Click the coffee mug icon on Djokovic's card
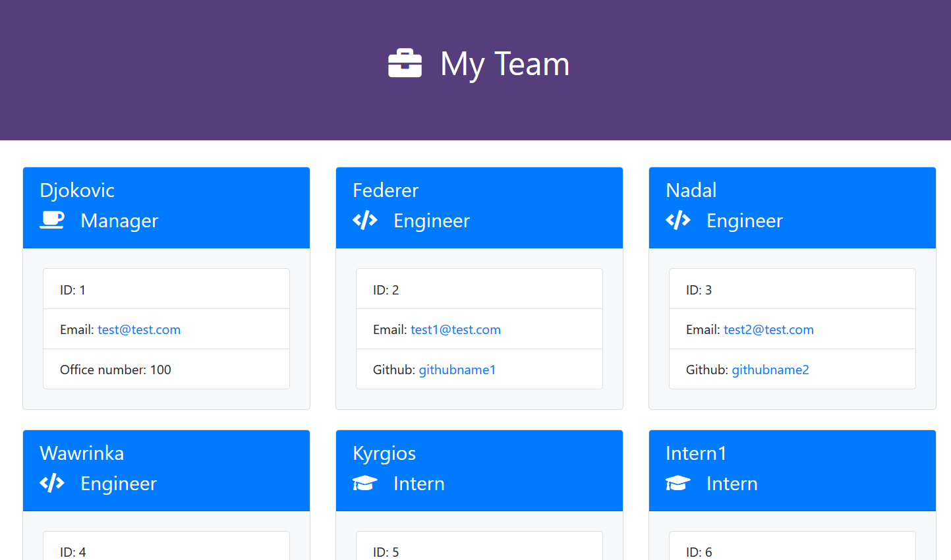The width and height of the screenshot is (951, 560). pyautogui.click(x=52, y=220)
